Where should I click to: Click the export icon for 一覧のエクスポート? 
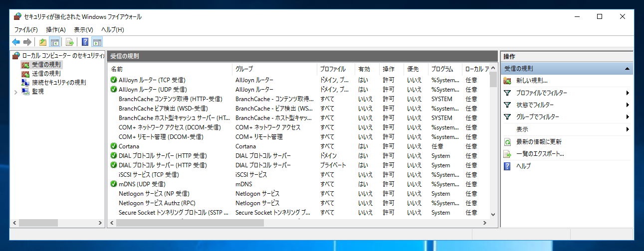point(508,154)
